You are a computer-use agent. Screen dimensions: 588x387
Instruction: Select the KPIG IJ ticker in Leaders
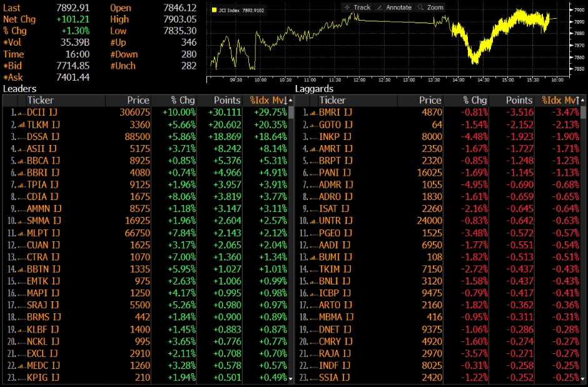coord(43,378)
